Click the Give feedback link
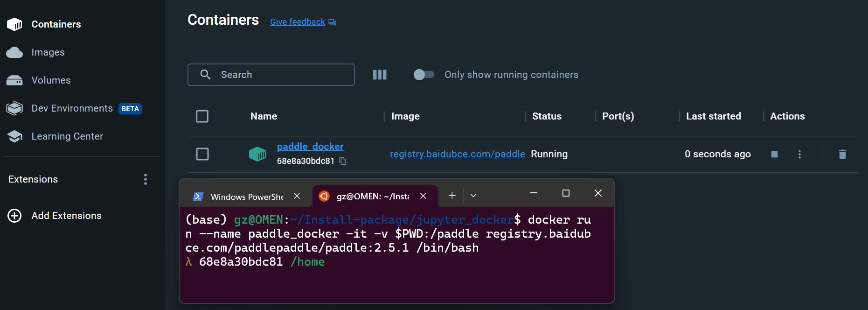The image size is (868, 310). tap(298, 22)
